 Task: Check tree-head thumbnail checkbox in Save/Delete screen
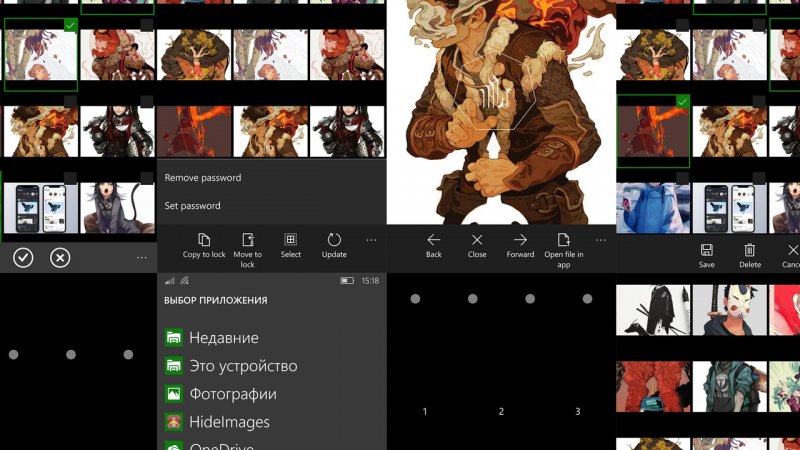click(x=683, y=25)
